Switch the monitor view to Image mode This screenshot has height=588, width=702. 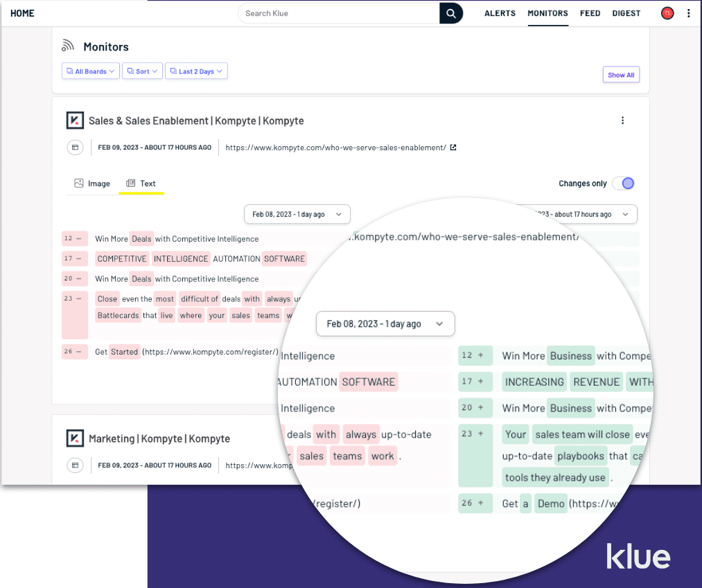tap(91, 183)
